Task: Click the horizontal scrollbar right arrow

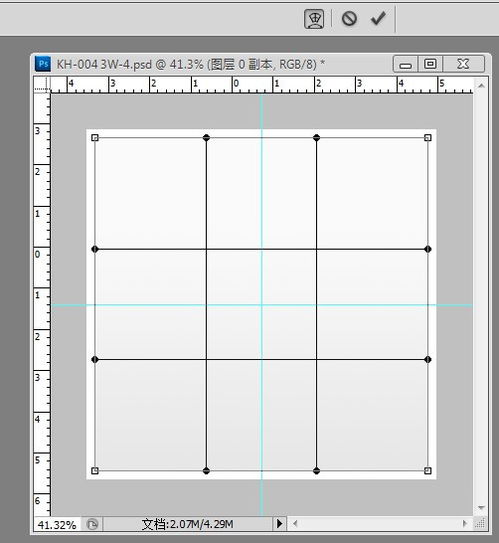Action: point(465,524)
